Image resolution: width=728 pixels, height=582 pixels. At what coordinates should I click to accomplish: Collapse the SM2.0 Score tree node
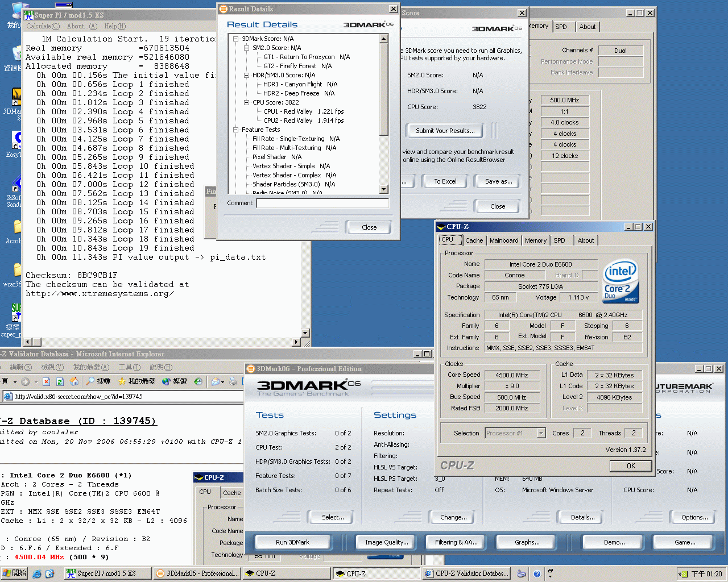pos(247,48)
